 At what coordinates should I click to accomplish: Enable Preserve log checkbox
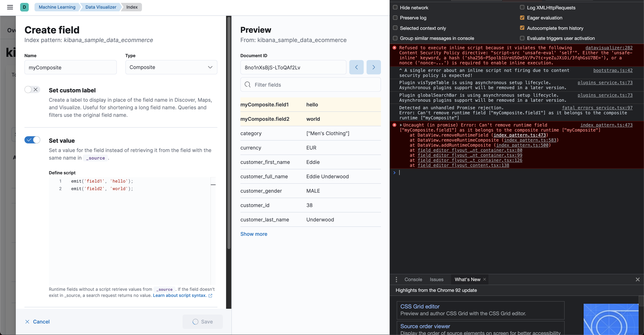pyautogui.click(x=395, y=17)
